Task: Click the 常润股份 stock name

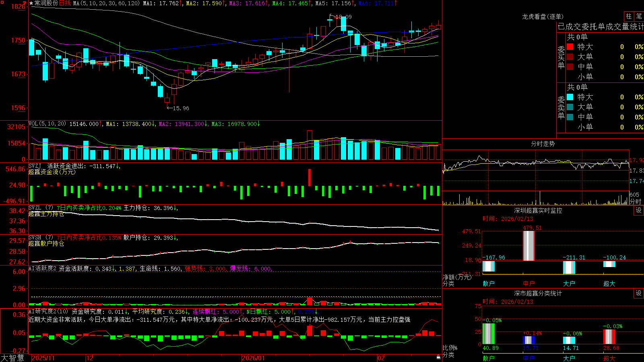Action: point(46,3)
